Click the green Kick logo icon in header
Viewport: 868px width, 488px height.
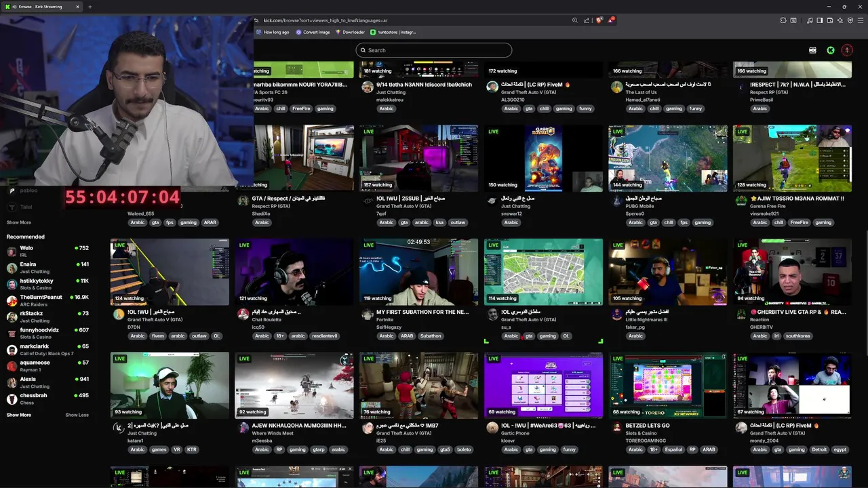coord(831,50)
